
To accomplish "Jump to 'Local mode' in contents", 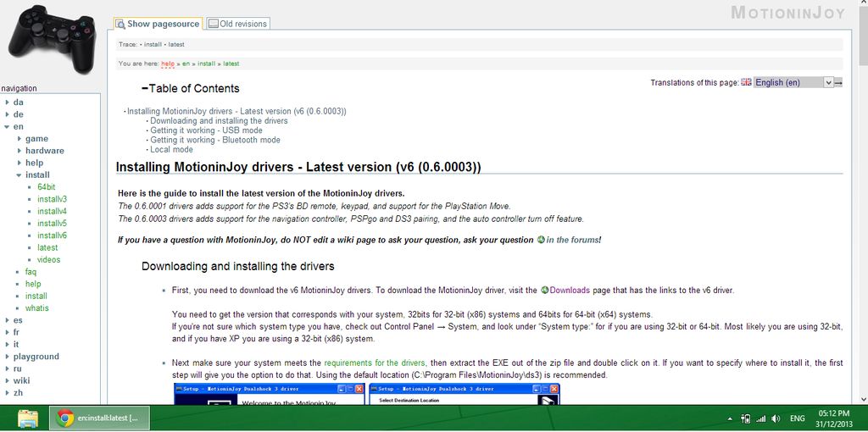I will click(171, 149).
